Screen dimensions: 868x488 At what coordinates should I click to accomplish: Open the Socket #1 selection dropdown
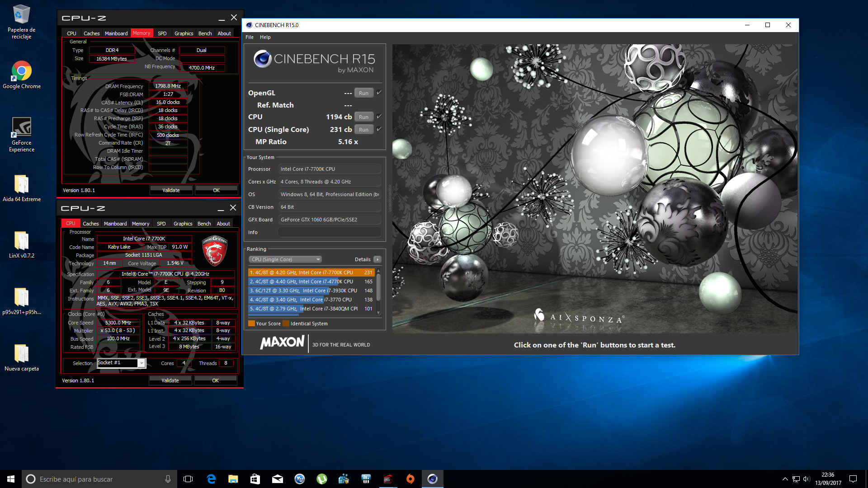[x=122, y=363]
